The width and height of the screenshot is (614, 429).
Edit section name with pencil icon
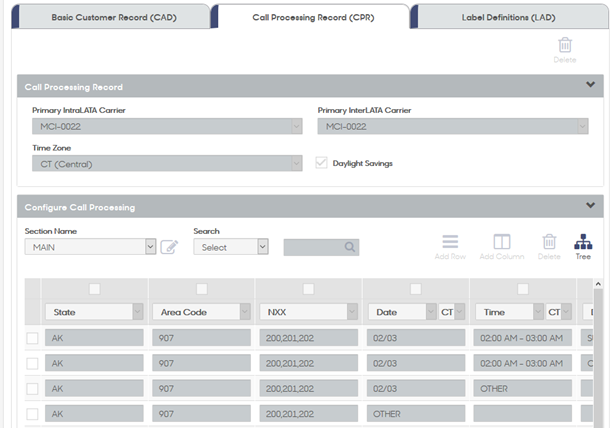point(169,247)
